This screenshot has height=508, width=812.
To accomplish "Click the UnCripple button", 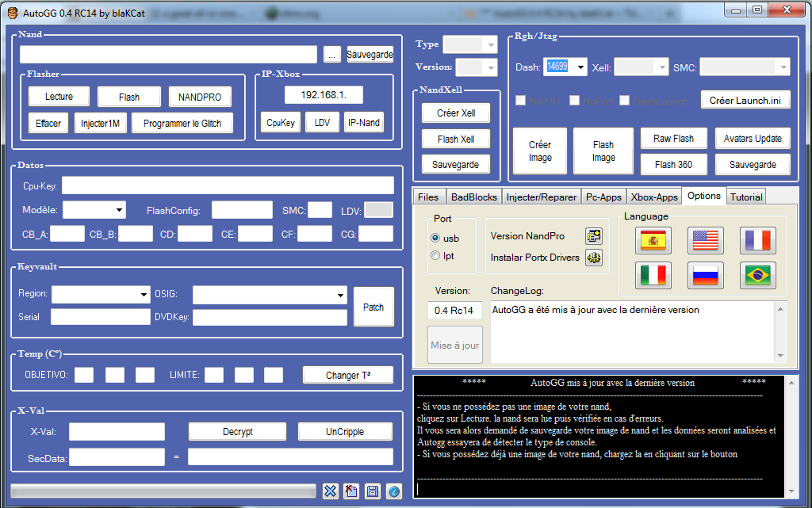I will tap(345, 431).
